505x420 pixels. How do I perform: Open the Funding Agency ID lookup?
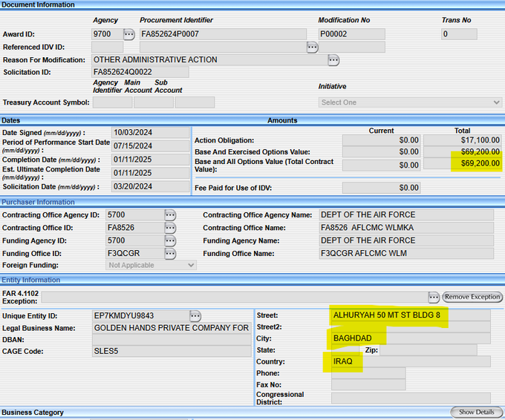pos(170,241)
